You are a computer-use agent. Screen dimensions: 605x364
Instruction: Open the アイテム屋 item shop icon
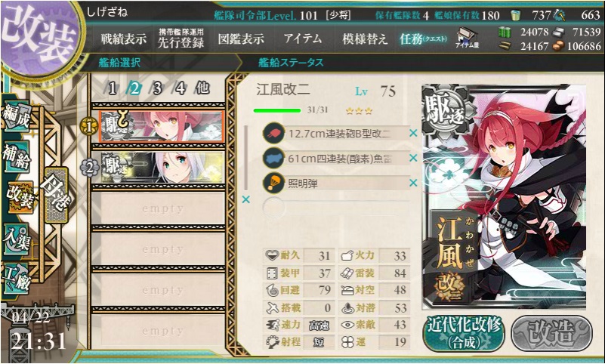click(x=467, y=39)
